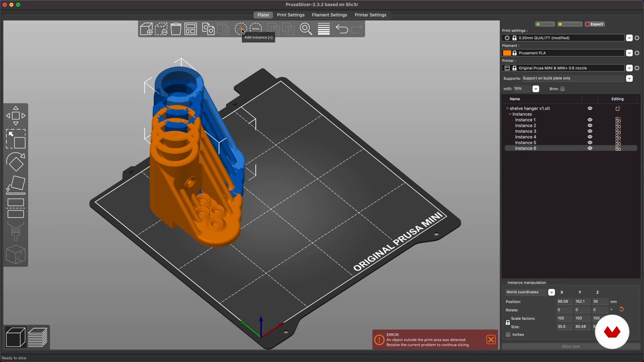Click the Name column header
644x362 pixels.
click(515, 99)
